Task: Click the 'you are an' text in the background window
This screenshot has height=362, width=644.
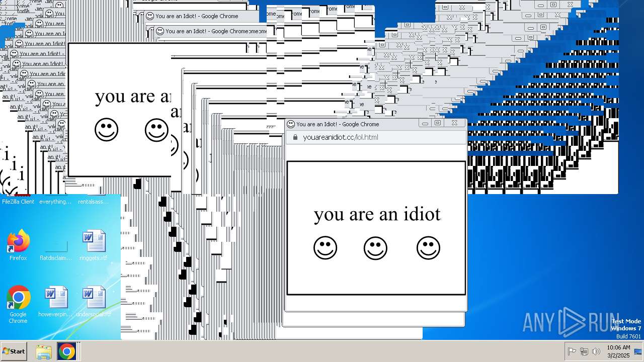Action: 133,97
